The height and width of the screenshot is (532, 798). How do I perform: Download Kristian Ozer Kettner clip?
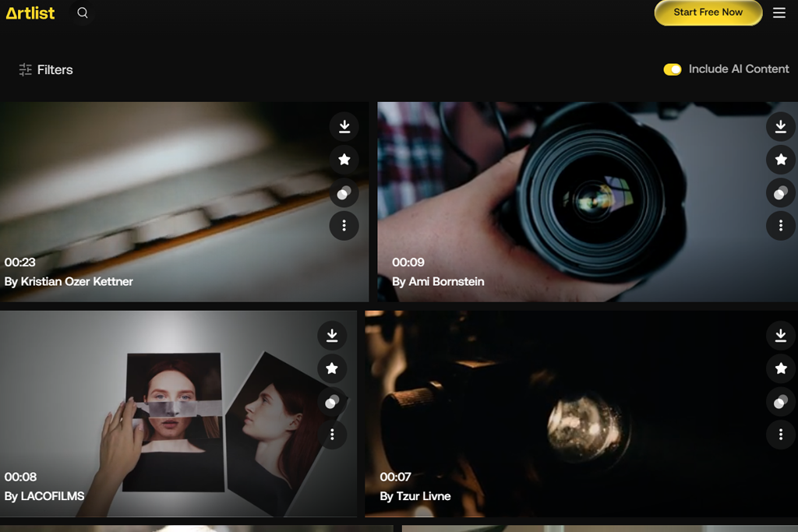(x=344, y=126)
